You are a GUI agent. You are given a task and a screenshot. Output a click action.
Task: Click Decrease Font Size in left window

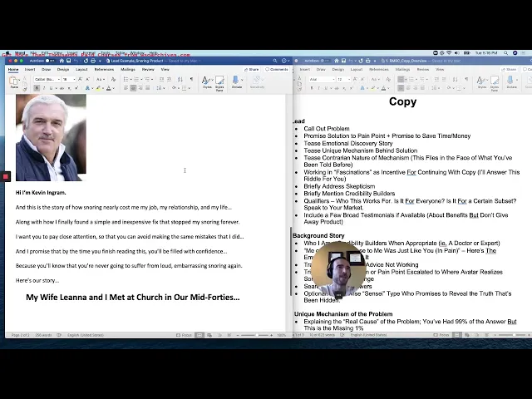(87, 79)
